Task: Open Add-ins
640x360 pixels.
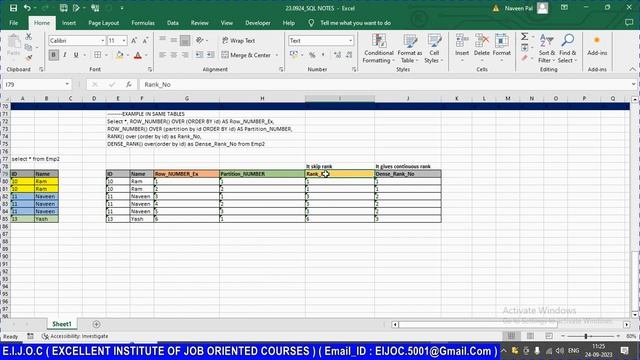Action: [597, 46]
